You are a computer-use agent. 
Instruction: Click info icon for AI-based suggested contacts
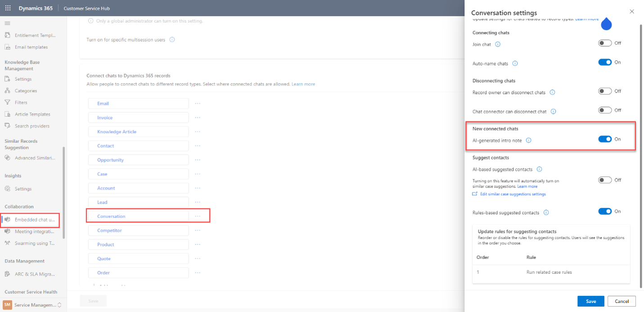[x=539, y=170]
